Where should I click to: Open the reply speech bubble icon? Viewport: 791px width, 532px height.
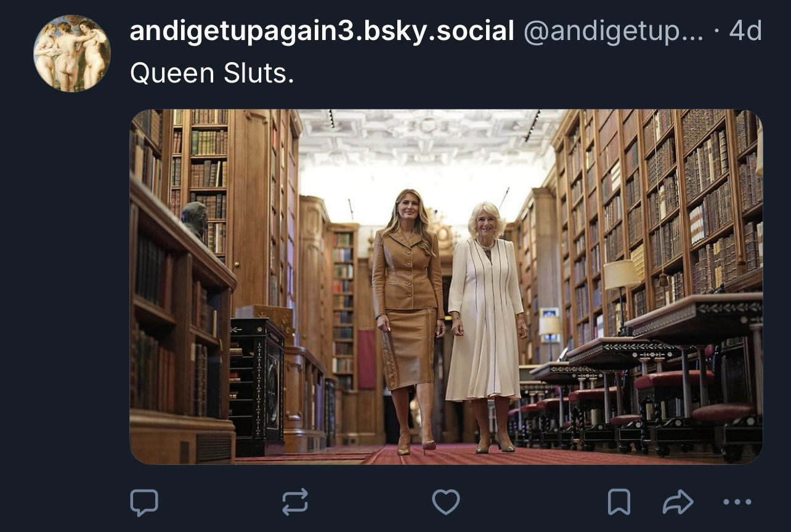click(x=144, y=502)
